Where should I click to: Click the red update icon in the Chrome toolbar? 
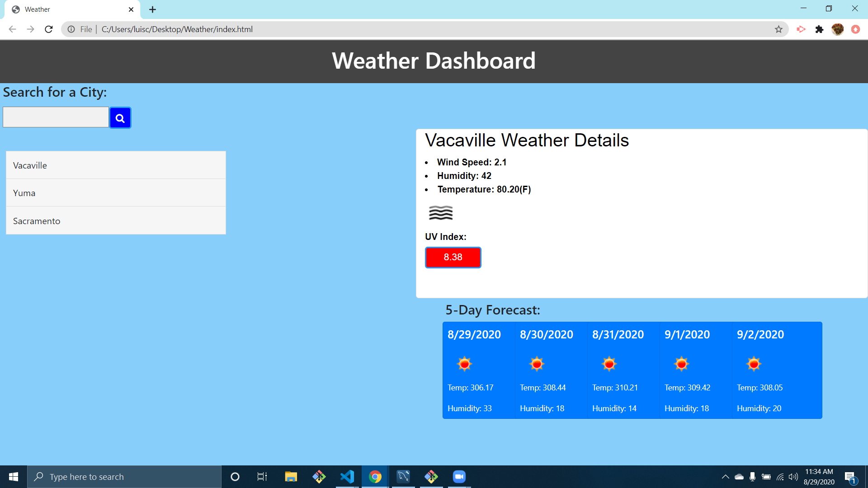[855, 29]
